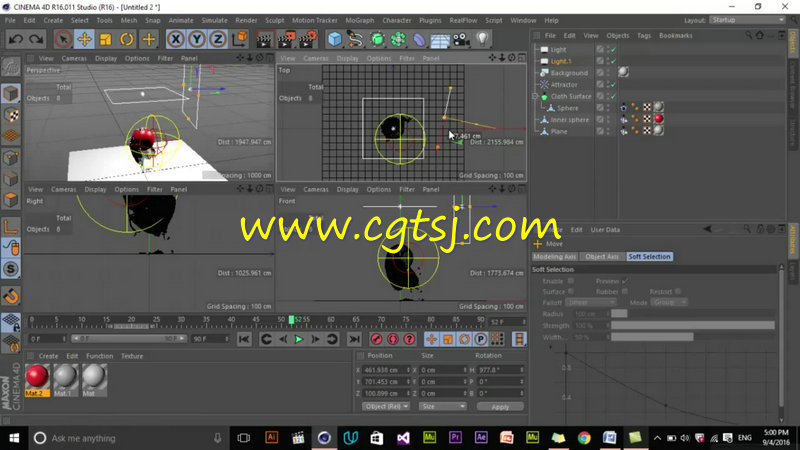Adjust the Strength slider
Screen dimensions: 800x450
click(x=693, y=325)
